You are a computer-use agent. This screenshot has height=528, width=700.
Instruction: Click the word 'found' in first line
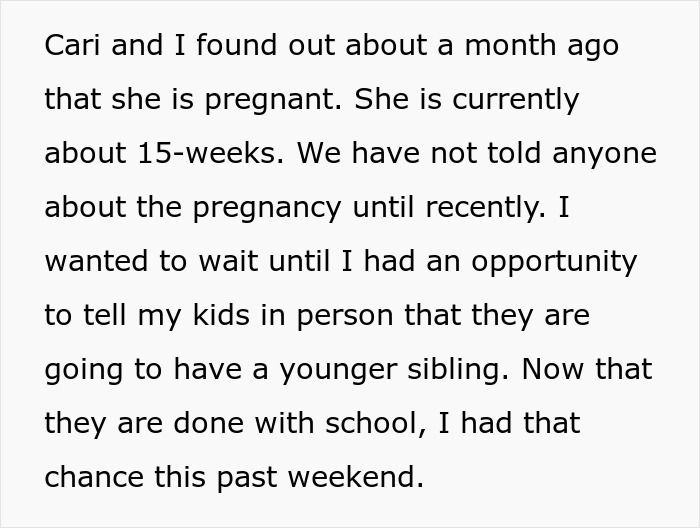222,46
